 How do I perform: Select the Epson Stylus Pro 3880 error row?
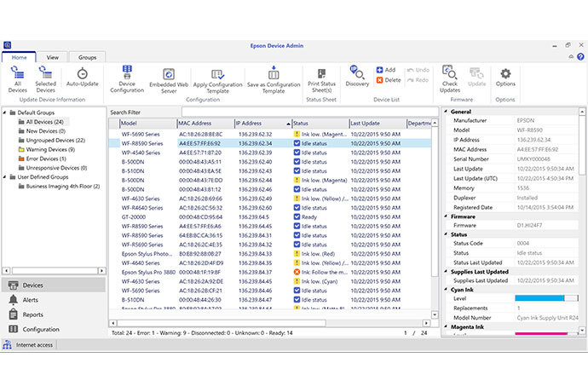270,272
